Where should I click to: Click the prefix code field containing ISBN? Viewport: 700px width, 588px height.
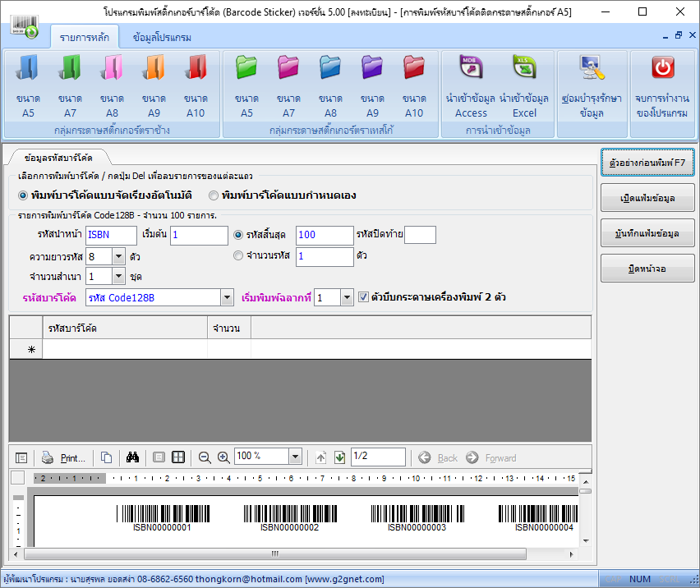[111, 235]
